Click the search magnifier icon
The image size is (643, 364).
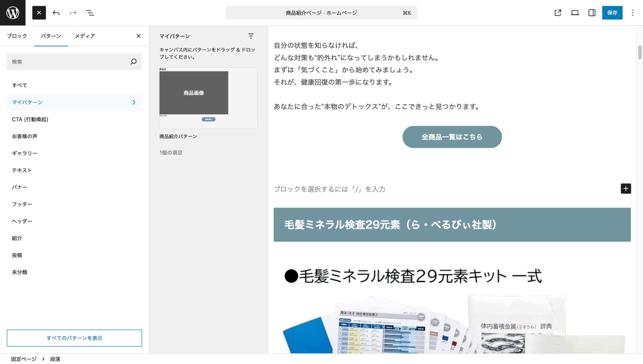click(133, 61)
